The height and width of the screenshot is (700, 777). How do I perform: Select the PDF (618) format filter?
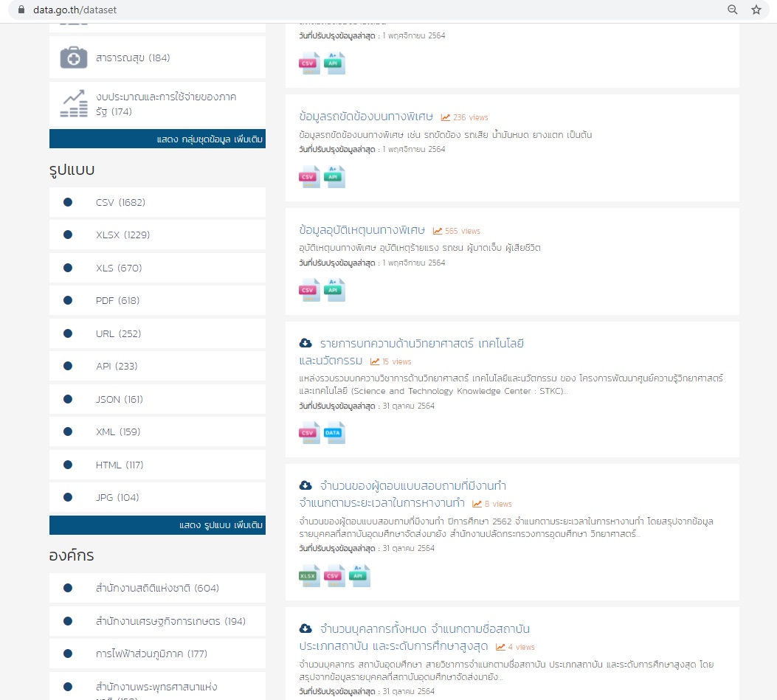117,300
